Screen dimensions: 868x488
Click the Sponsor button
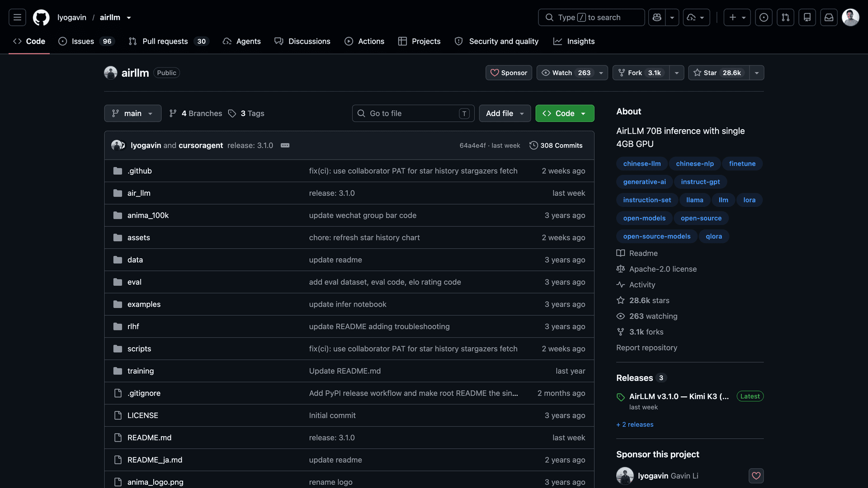pos(509,73)
